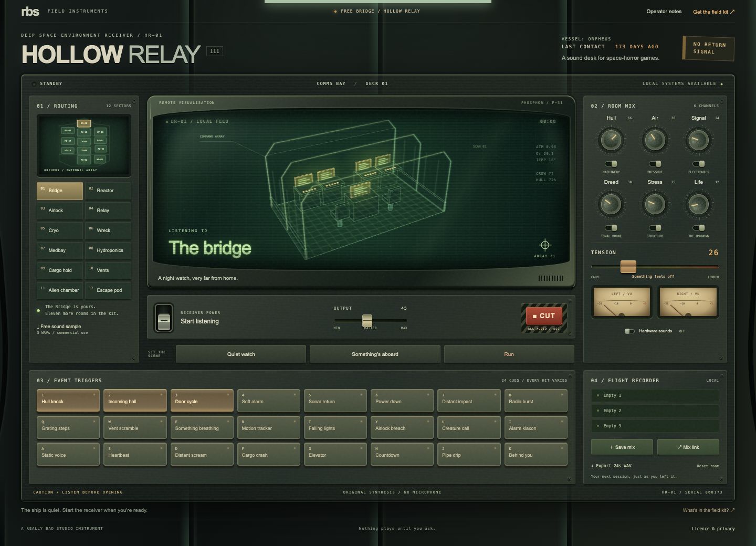Viewport: 756px width, 546px height.
Task: Adjust the Life knob
Action: tap(698, 204)
